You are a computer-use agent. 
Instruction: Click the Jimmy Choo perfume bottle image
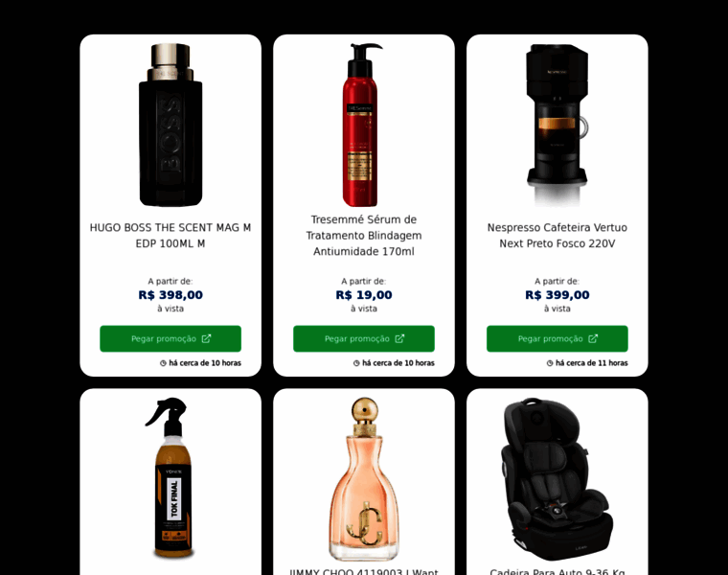[x=364, y=479]
